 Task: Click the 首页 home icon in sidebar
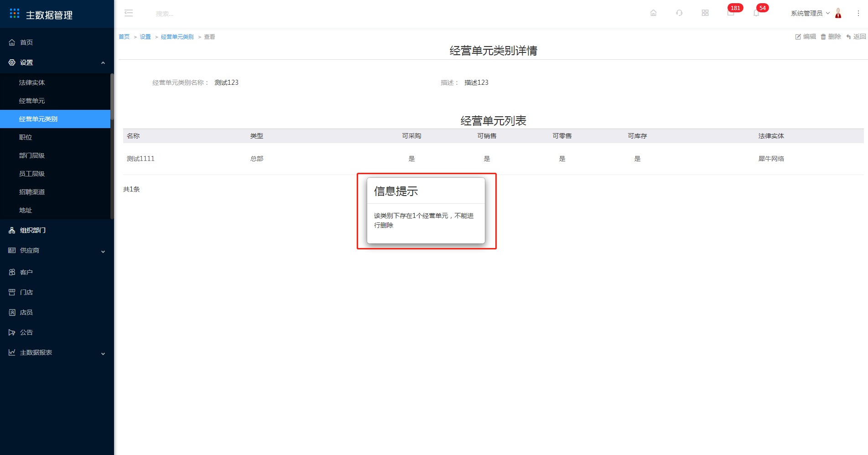(12, 42)
